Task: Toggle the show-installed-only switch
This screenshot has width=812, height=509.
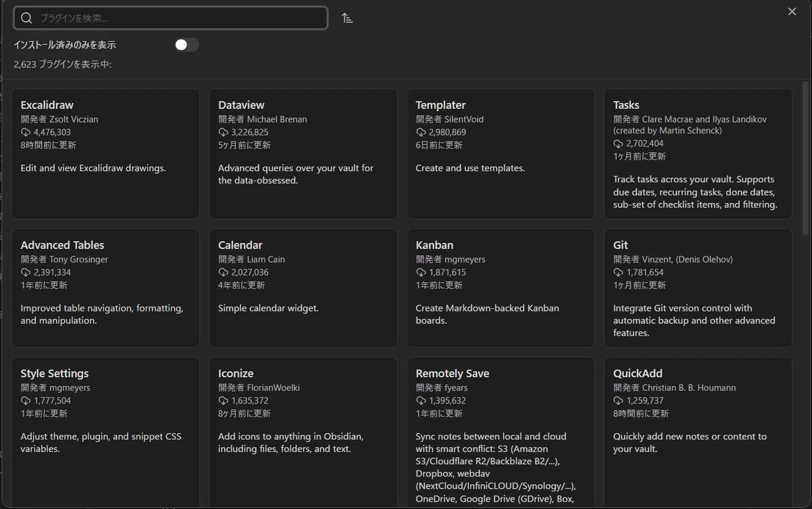Action: click(x=186, y=45)
